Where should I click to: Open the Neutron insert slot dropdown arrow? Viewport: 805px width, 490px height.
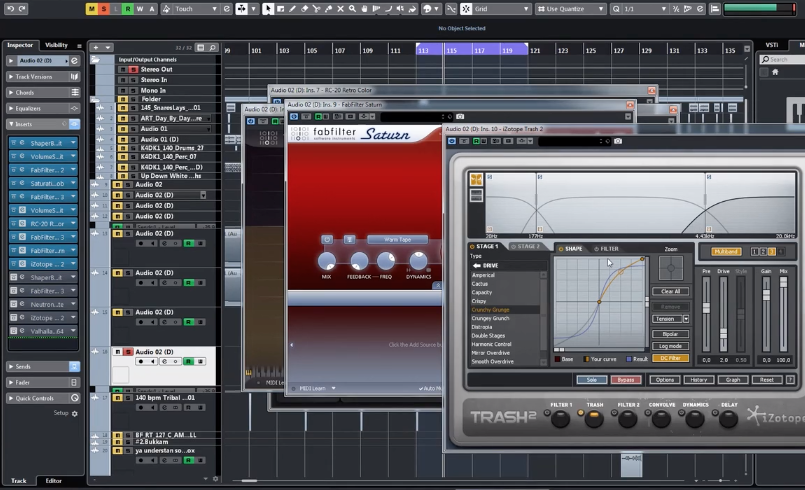[73, 304]
